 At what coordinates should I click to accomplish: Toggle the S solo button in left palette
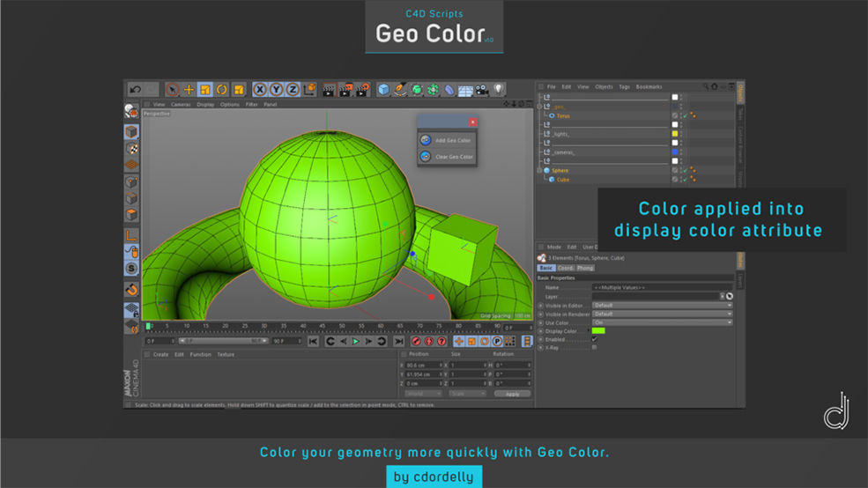131,269
